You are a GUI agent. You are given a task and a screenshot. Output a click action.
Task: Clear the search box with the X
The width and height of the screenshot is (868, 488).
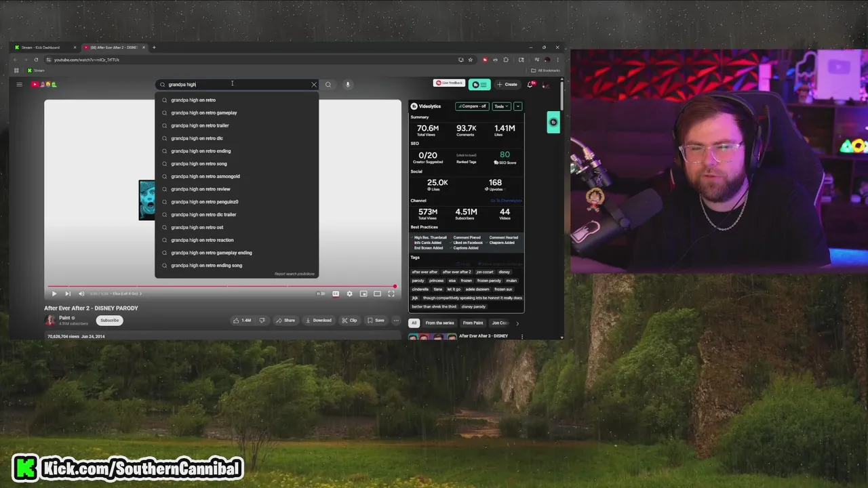click(314, 85)
